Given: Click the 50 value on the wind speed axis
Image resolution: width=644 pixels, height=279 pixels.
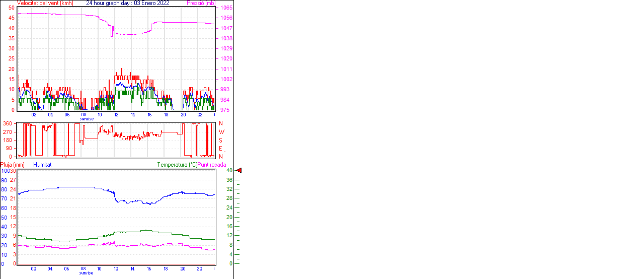Looking at the screenshot, I should 12,8.
